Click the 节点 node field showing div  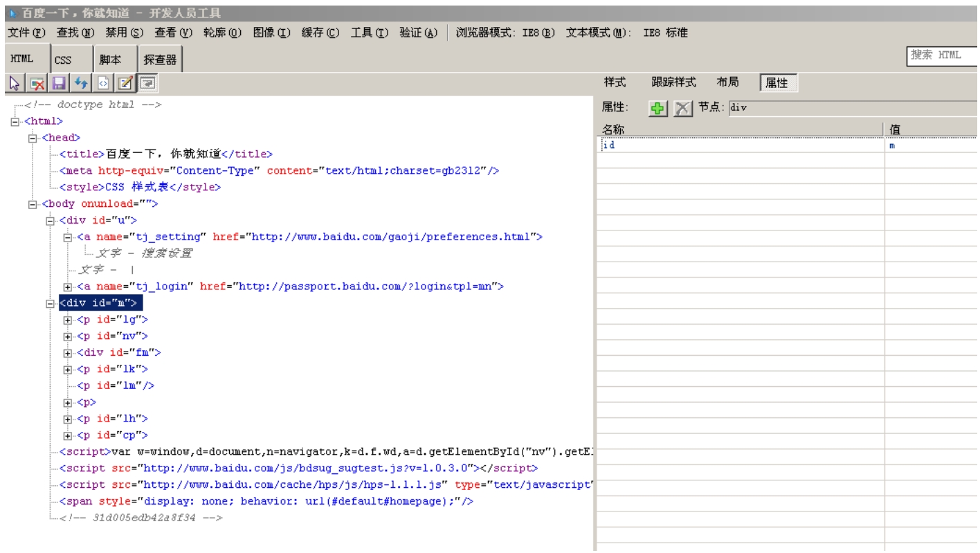click(854, 108)
